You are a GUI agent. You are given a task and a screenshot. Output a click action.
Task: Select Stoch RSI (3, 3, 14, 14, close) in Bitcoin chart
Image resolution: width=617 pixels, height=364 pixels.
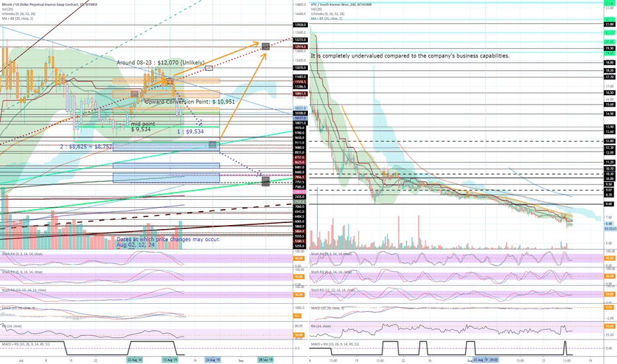[x=23, y=254]
